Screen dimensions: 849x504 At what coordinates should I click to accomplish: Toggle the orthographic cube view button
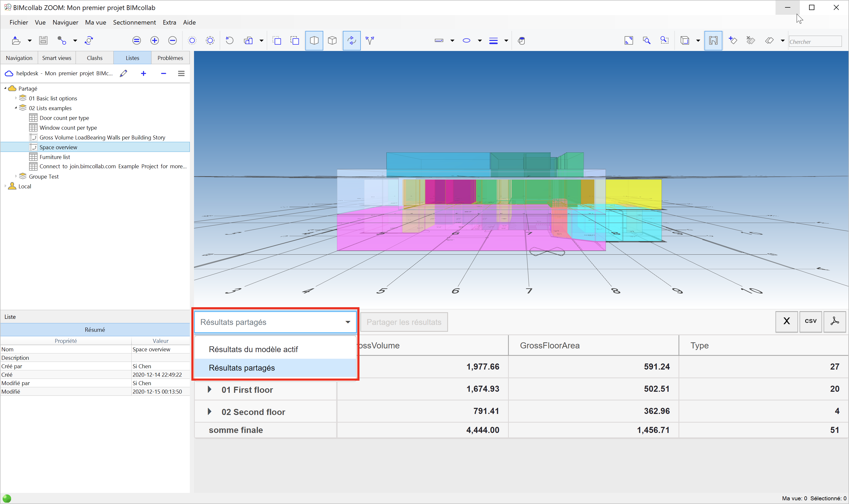coord(332,41)
